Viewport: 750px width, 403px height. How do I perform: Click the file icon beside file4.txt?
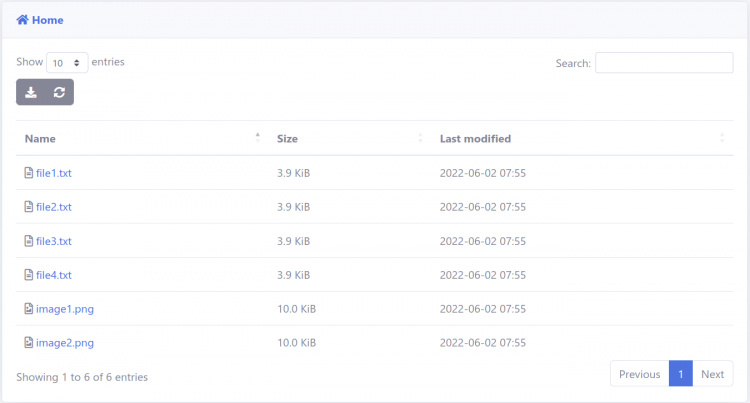[29, 275]
